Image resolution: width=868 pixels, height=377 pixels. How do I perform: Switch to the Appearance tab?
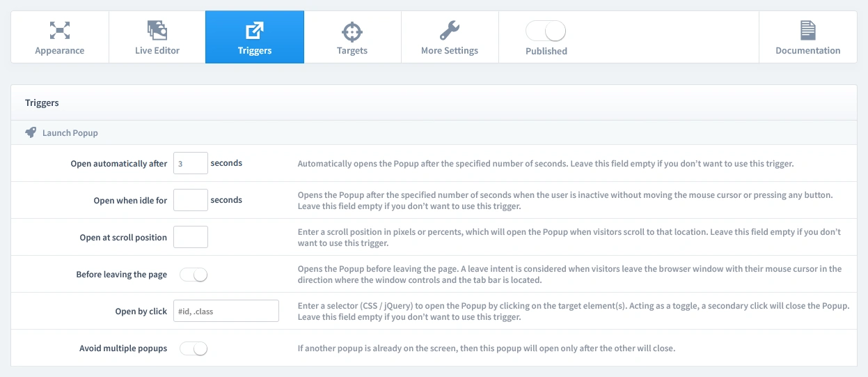[60, 50]
